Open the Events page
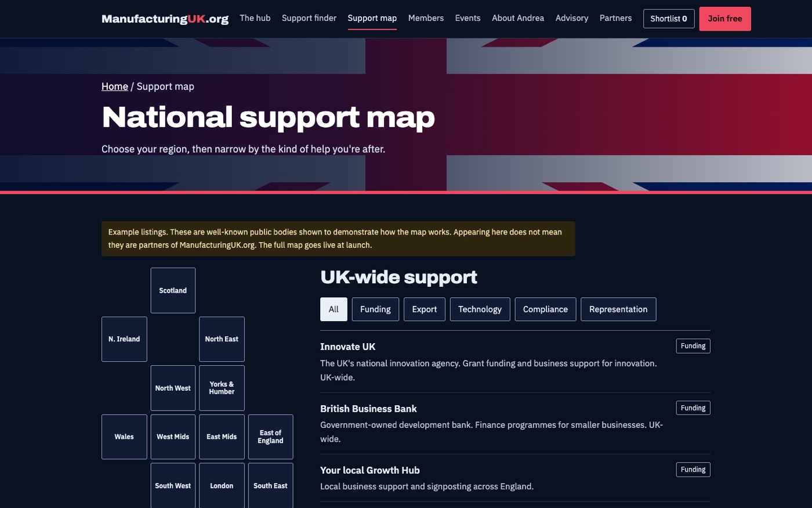This screenshot has width=812, height=508. click(x=467, y=18)
